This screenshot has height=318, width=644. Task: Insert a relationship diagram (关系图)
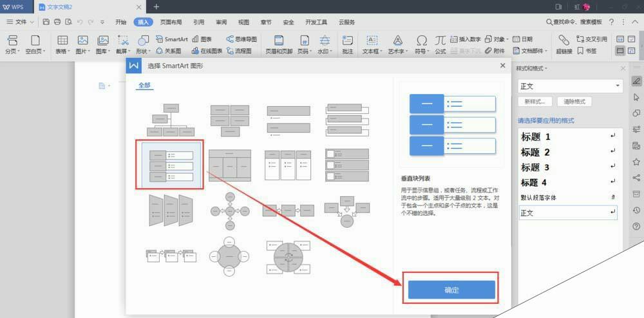pos(168,51)
